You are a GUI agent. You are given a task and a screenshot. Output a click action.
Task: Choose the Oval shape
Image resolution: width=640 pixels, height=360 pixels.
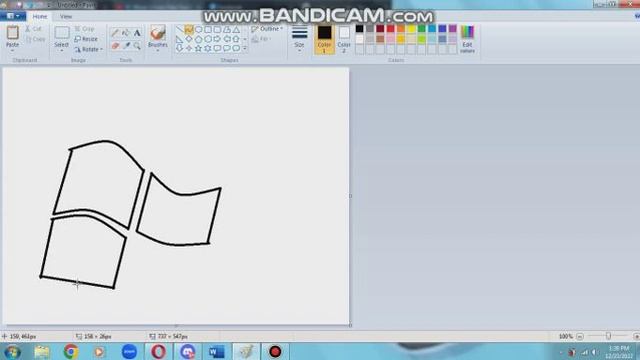pyautogui.click(x=198, y=29)
